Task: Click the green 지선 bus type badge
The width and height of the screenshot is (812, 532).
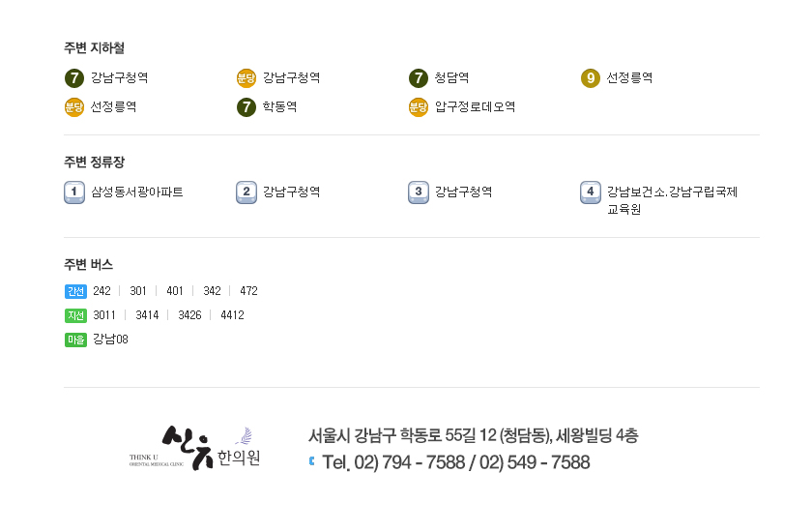Action: pyautogui.click(x=75, y=315)
